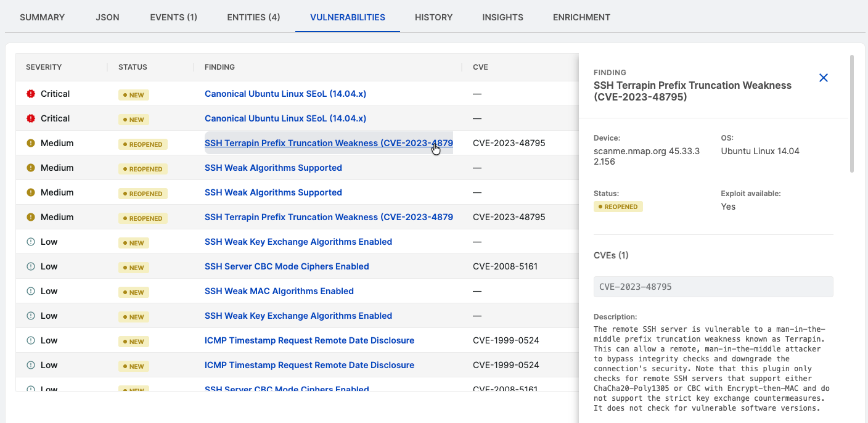Close the finding details panel
868x423 pixels.
(x=823, y=78)
